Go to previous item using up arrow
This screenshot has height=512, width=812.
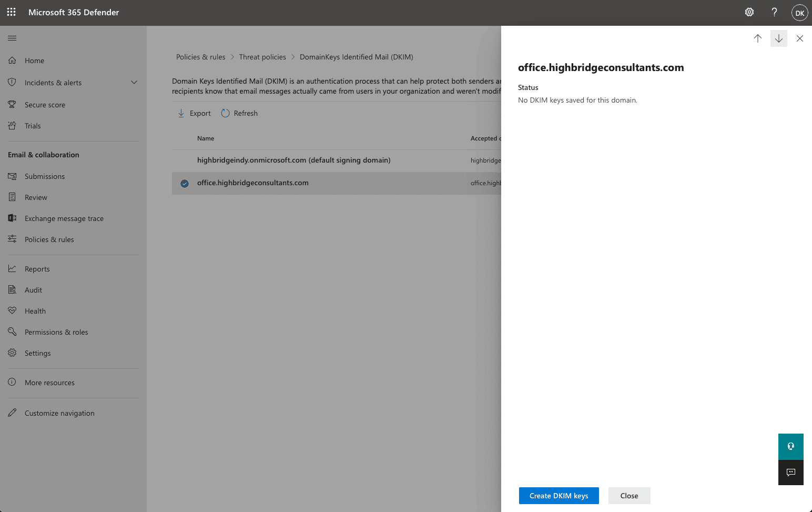(757, 38)
